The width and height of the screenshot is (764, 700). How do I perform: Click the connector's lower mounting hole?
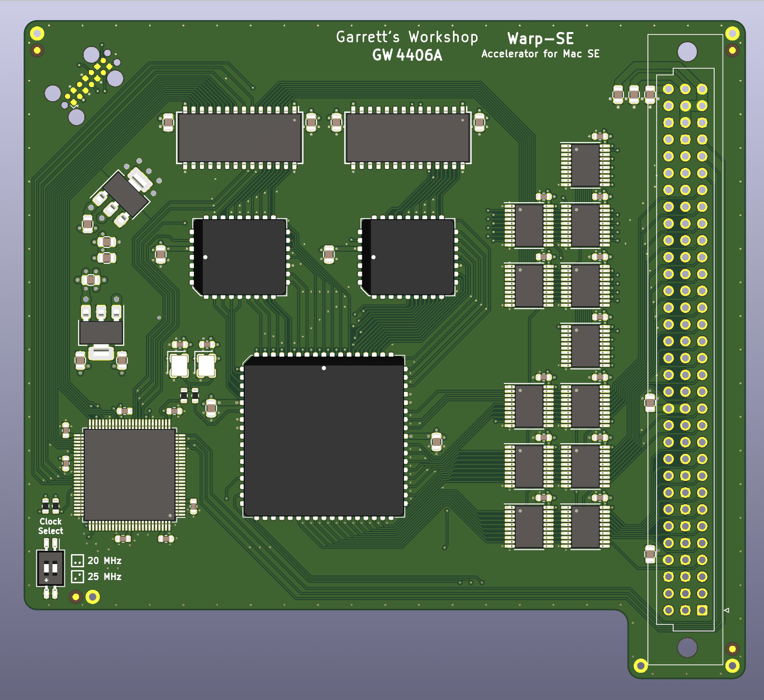[687, 648]
